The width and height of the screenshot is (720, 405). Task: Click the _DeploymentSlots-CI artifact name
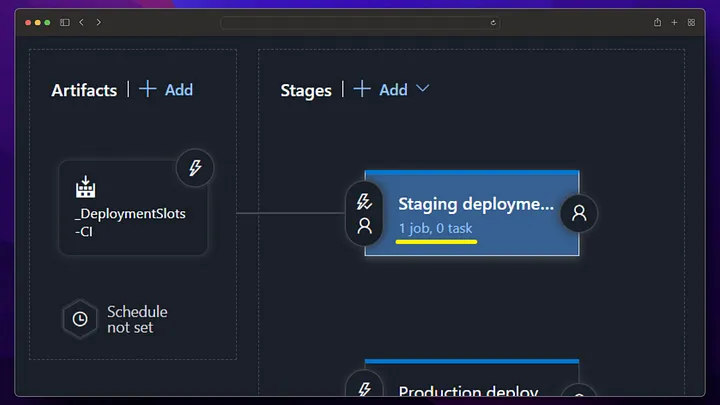pos(130,222)
